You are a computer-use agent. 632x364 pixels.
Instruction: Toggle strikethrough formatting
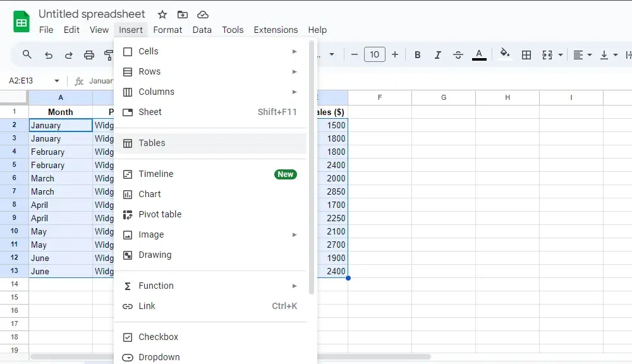tap(458, 55)
